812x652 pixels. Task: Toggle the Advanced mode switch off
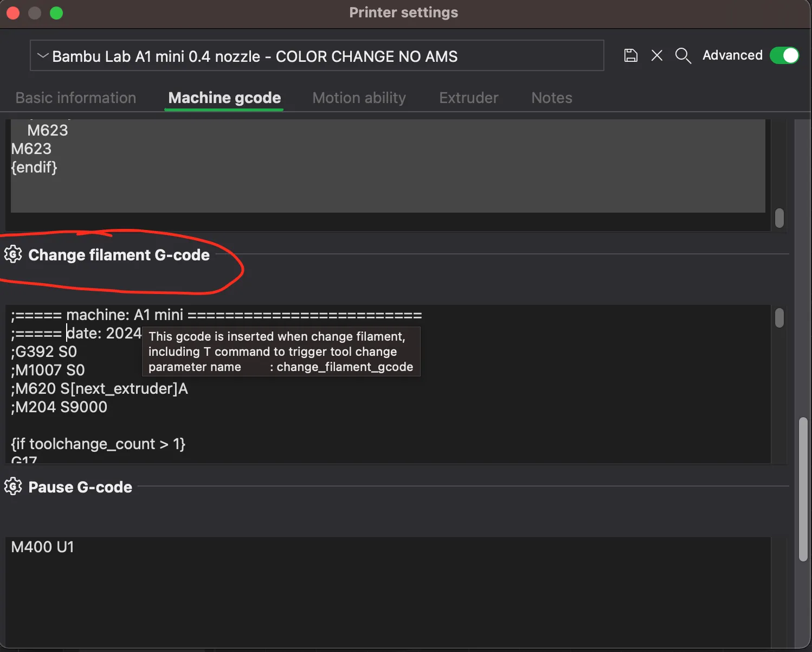tap(784, 55)
